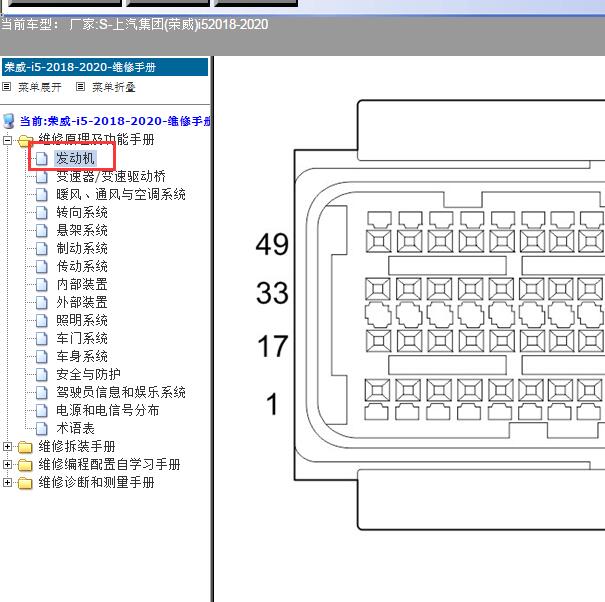Select 外部装置 entry
605x602 pixels.
point(82,302)
